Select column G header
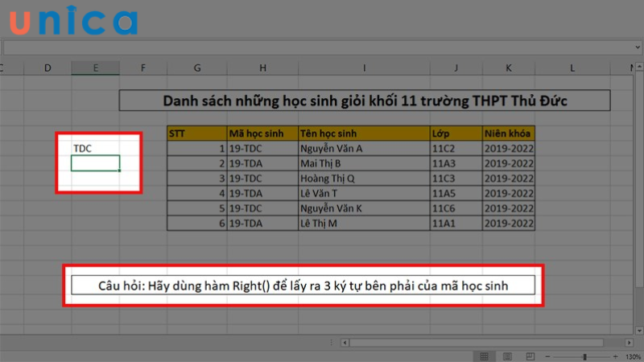The width and height of the screenshot is (644, 362). pos(197,68)
